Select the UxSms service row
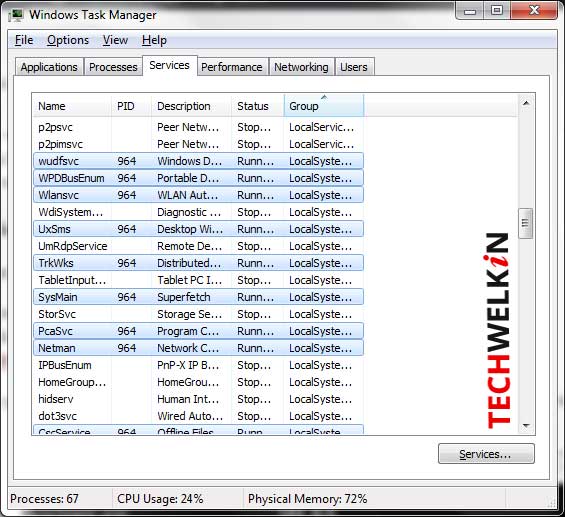Screen dimensions: 565x517 198,229
